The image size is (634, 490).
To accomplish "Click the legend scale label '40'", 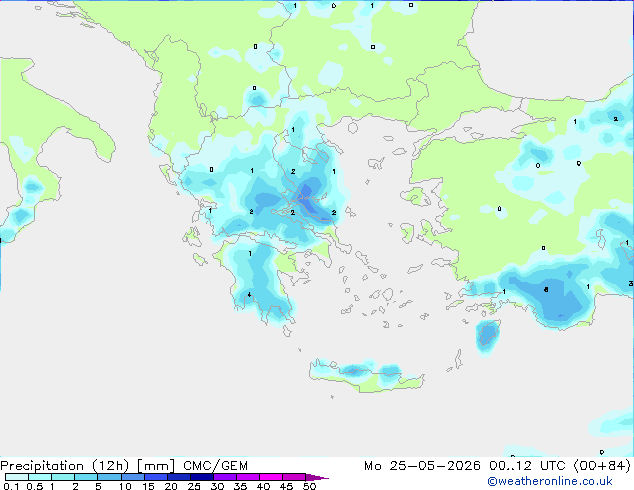I will pyautogui.click(x=263, y=486).
